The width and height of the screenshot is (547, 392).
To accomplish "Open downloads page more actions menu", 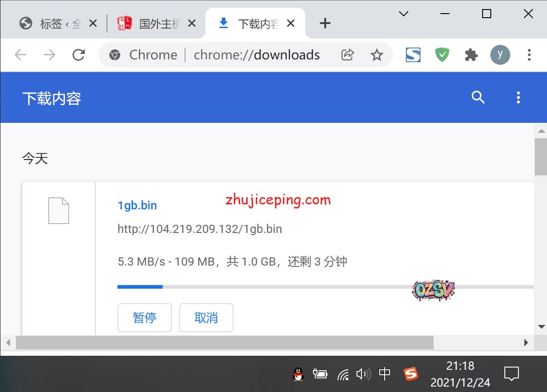I will point(518,97).
